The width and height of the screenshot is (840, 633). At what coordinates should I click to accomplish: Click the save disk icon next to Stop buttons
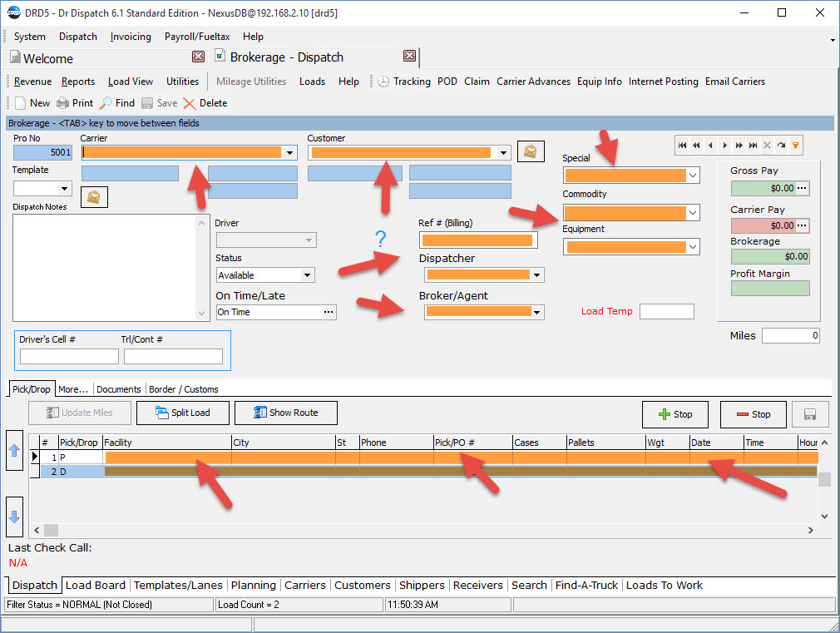coord(810,414)
